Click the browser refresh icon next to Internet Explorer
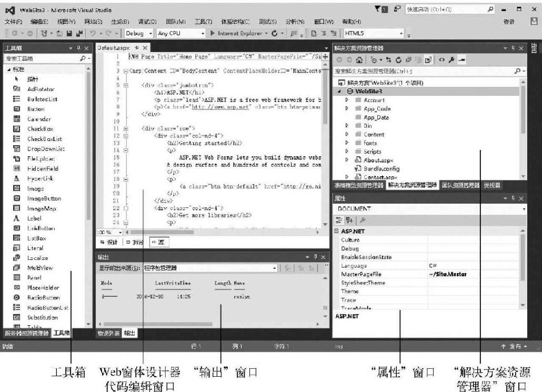The width and height of the screenshot is (542, 392). [x=275, y=33]
